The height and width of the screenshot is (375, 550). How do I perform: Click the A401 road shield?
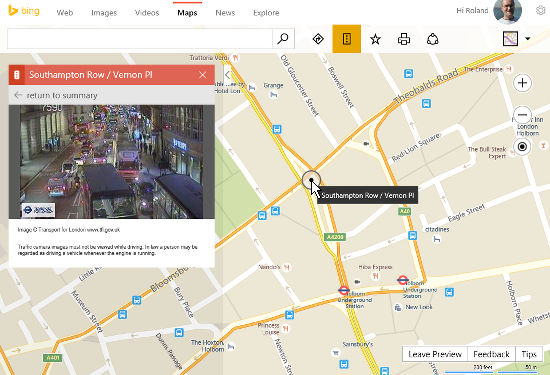[x=53, y=358]
